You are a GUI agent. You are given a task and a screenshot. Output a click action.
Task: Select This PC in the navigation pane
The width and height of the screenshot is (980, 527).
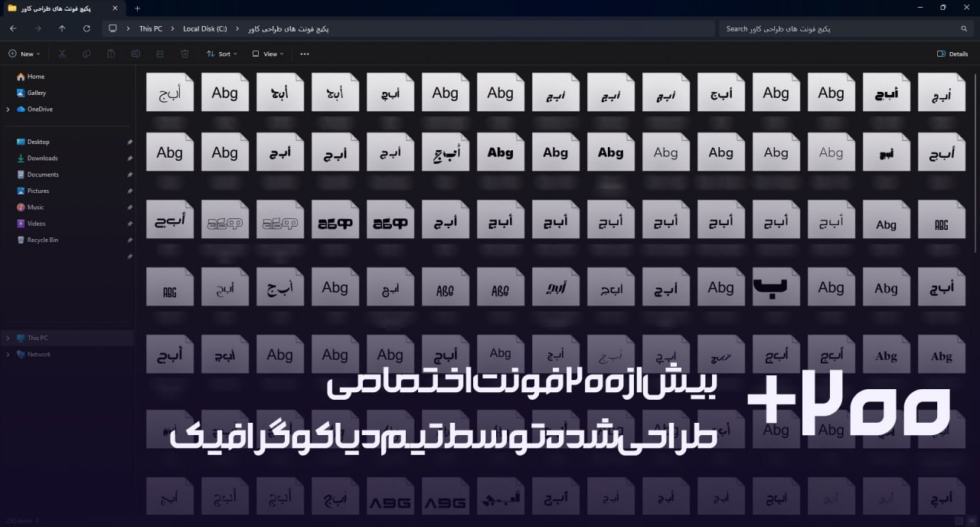tap(31, 338)
